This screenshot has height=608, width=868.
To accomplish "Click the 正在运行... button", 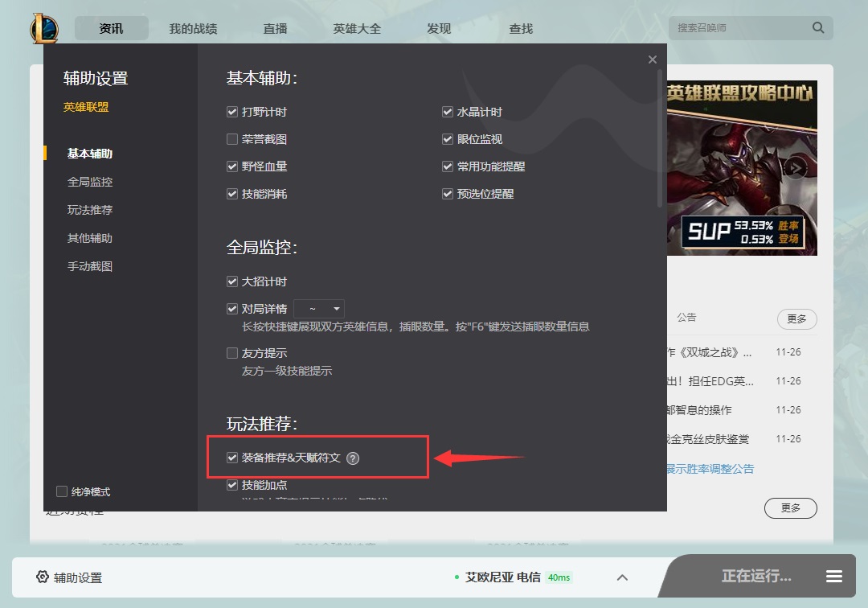I will click(x=756, y=577).
